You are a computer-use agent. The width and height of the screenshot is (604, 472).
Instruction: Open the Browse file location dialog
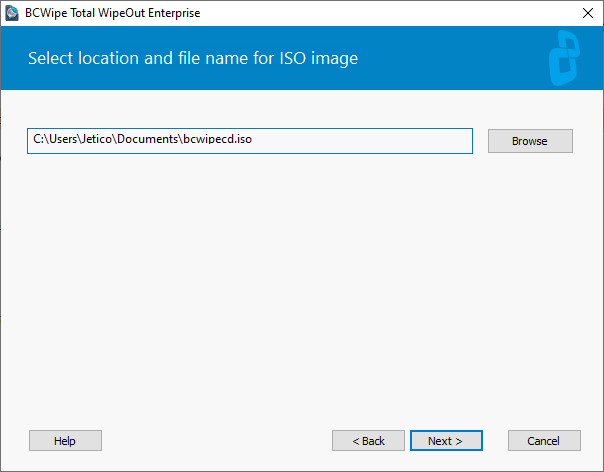(x=530, y=141)
